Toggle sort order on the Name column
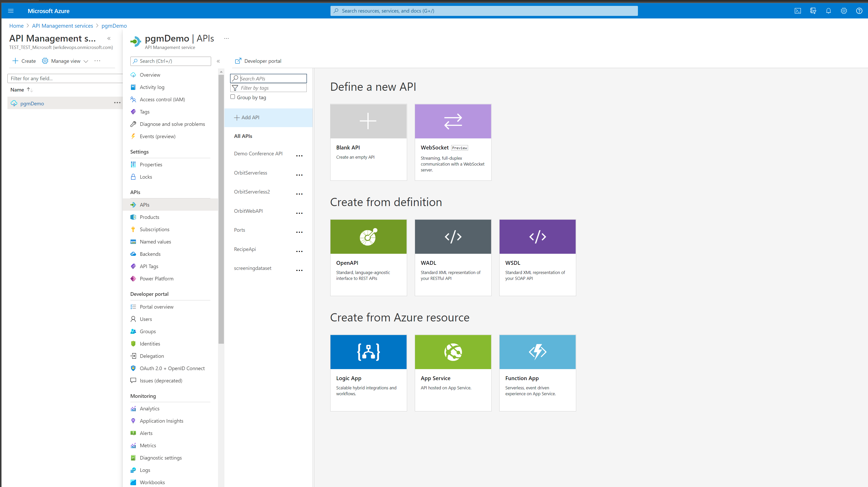 (x=30, y=90)
